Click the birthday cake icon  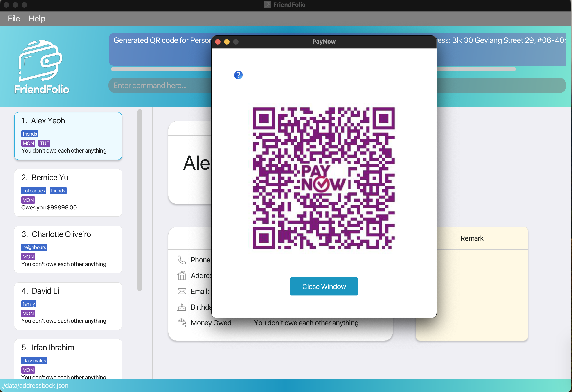pyautogui.click(x=182, y=307)
